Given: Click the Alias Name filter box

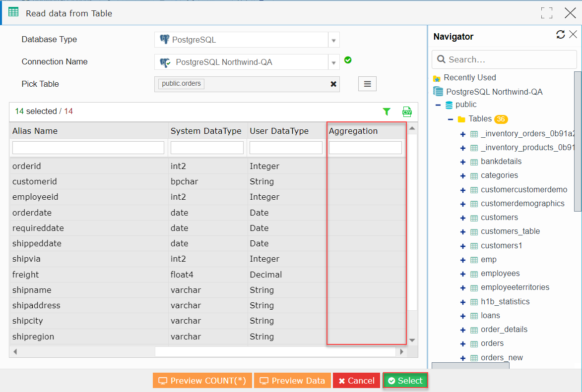Looking at the screenshot, I should tap(88, 148).
